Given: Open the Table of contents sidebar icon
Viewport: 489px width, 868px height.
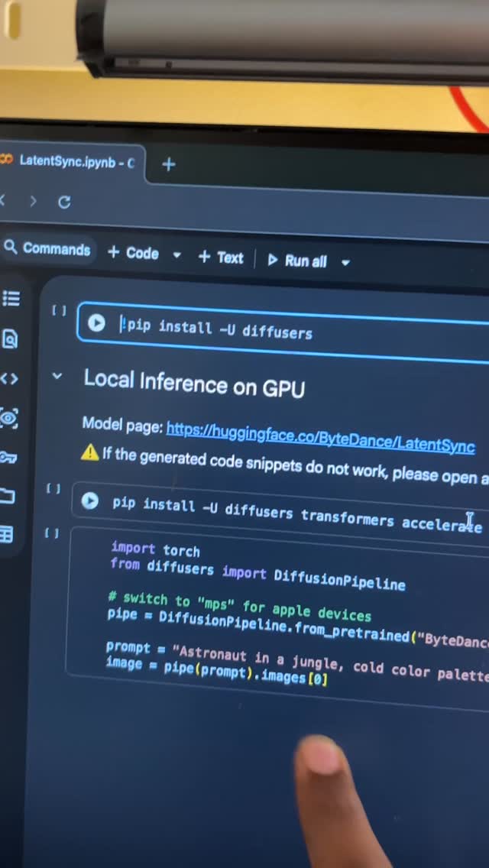Looking at the screenshot, I should coord(11,299).
